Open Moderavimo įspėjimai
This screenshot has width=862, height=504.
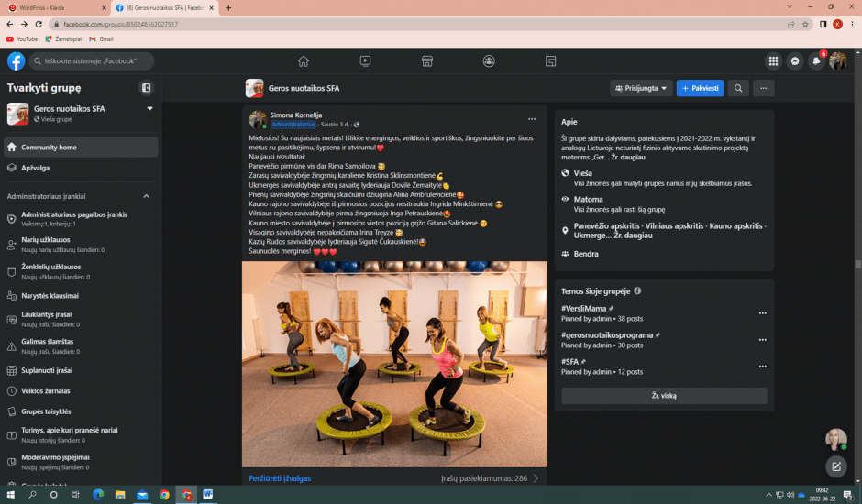[x=81, y=462]
